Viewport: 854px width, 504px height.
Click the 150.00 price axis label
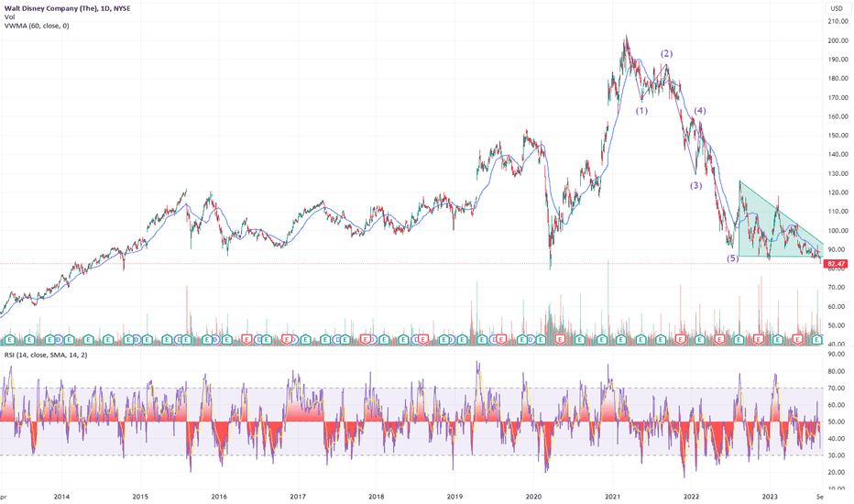[838, 135]
